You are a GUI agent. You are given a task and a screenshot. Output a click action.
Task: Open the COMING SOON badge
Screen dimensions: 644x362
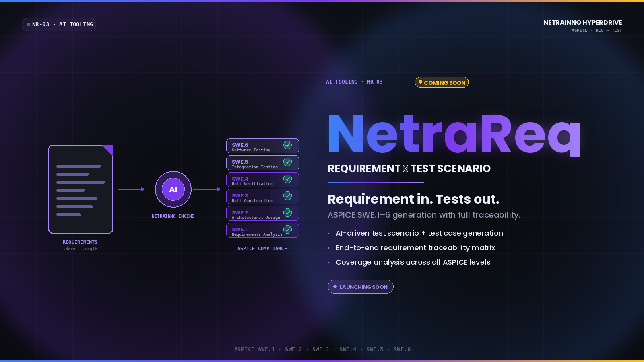[442, 82]
